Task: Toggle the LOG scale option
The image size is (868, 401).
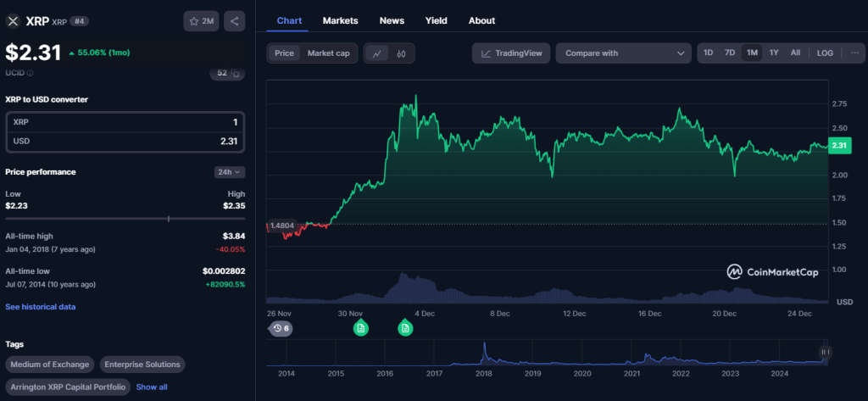Action: pos(825,53)
